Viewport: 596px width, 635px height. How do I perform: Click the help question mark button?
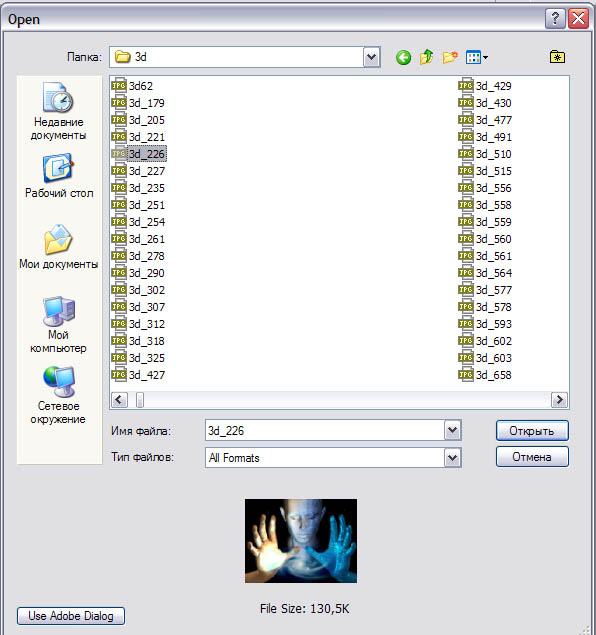pos(555,19)
